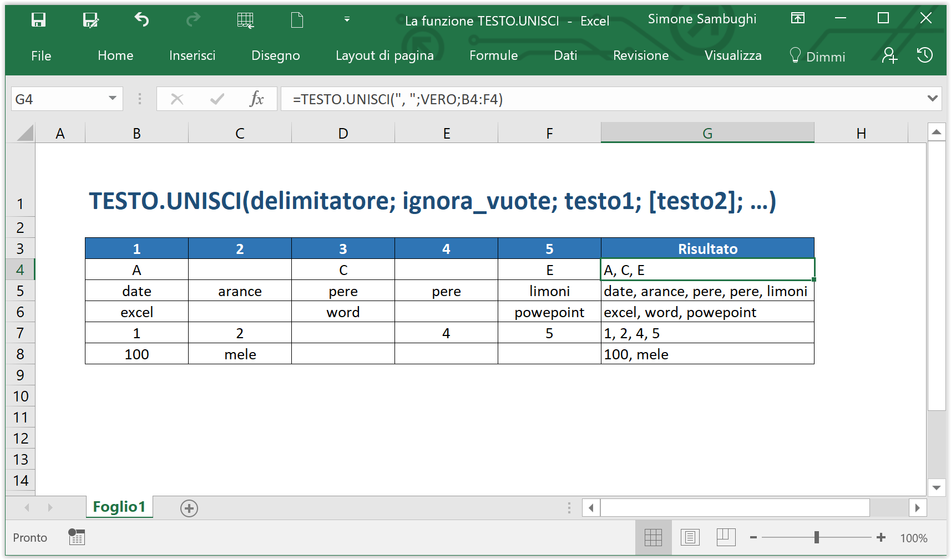Add a new sheet with plus button

tap(189, 508)
